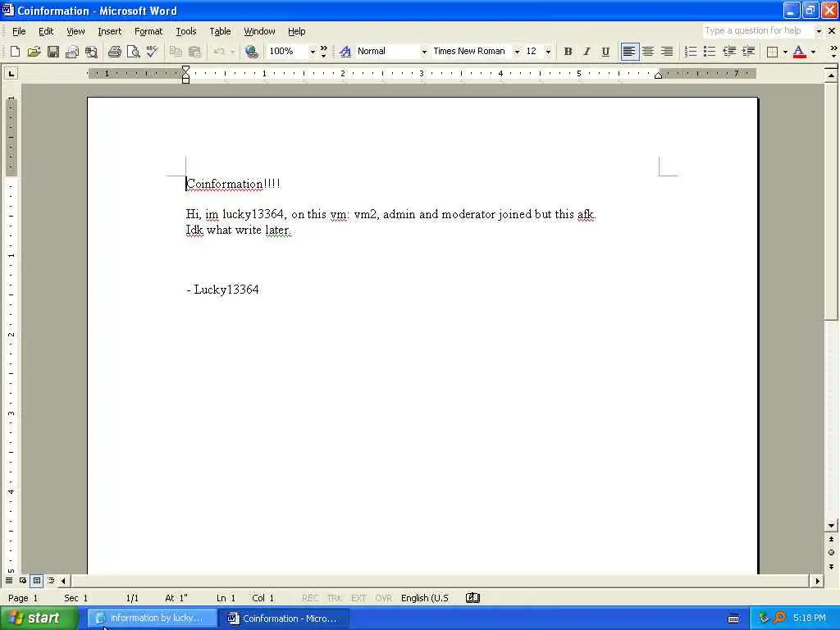Image resolution: width=840 pixels, height=630 pixels.
Task: Expand the border style dropdown arrow
Action: point(785,52)
